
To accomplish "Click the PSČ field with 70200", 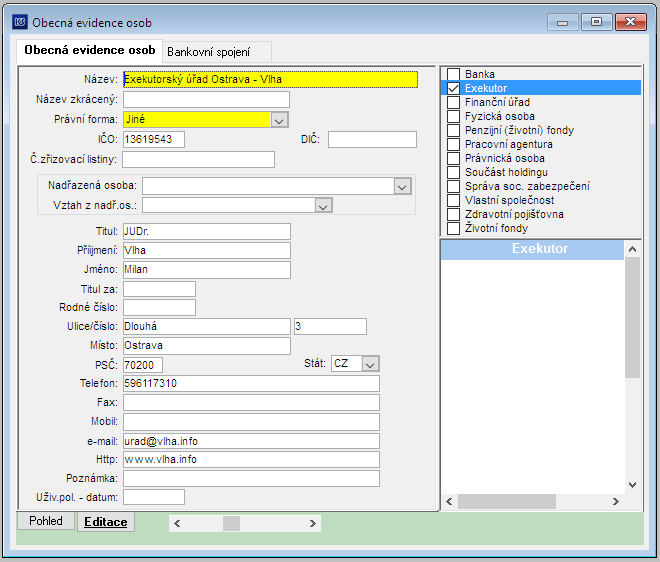I will pyautogui.click(x=143, y=365).
